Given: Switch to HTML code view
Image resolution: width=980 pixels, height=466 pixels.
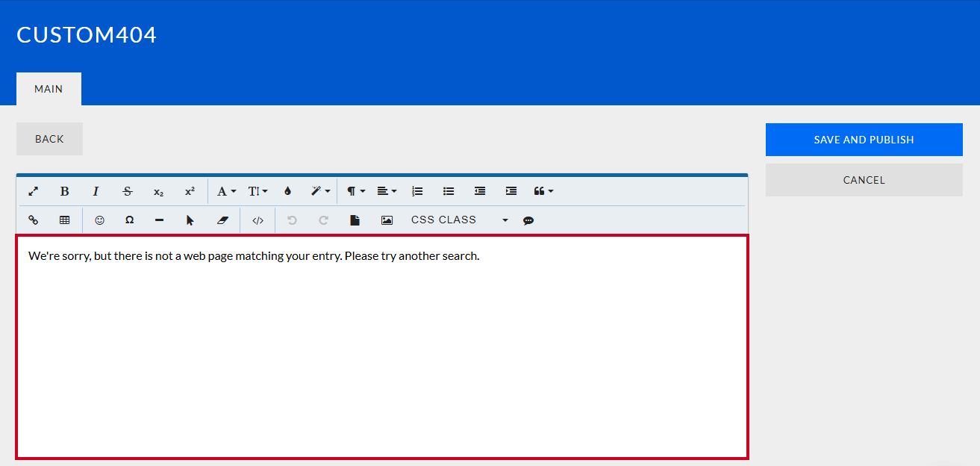Looking at the screenshot, I should pos(258,220).
